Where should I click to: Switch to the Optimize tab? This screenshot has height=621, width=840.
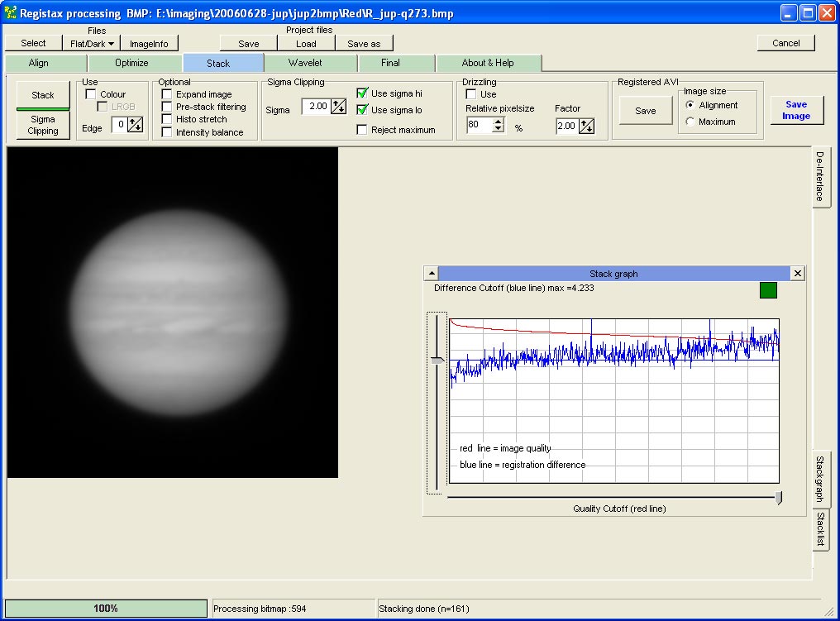[131, 63]
